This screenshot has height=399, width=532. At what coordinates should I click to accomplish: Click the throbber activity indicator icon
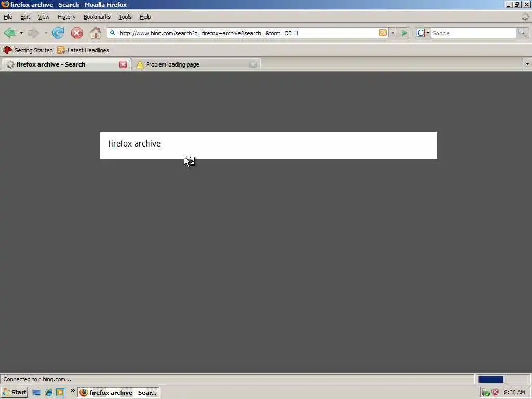coord(526,17)
